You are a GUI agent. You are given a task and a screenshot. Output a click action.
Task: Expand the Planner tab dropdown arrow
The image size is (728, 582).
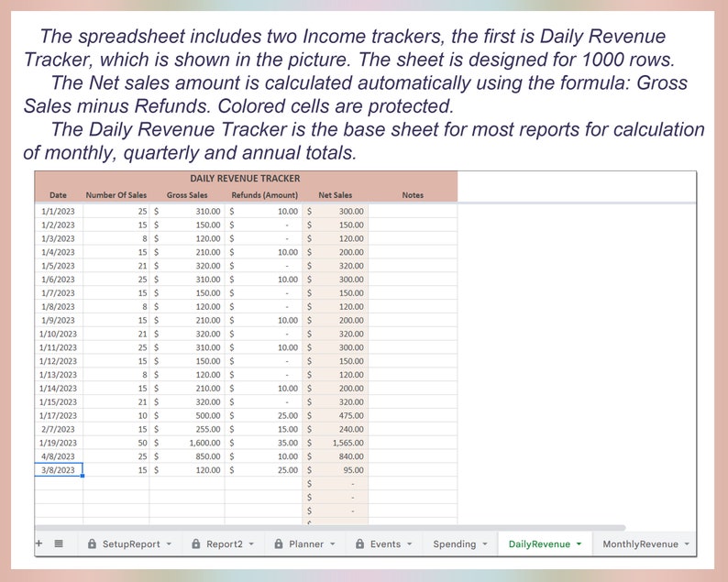tap(333, 544)
